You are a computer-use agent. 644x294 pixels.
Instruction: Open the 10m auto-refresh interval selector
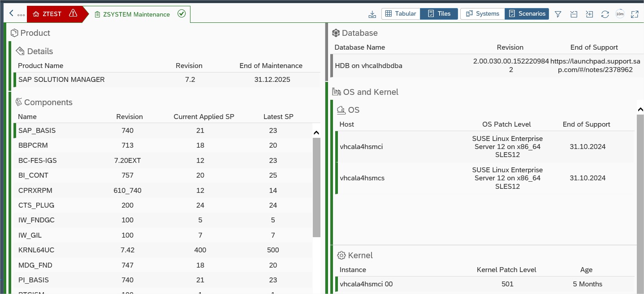(x=620, y=14)
